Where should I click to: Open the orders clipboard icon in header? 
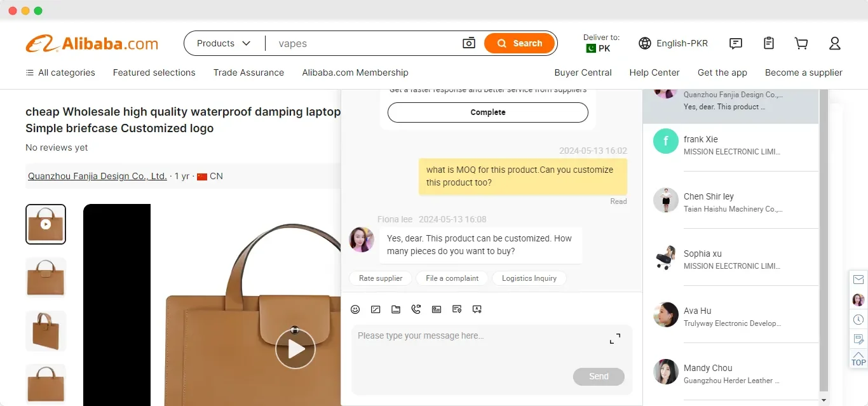click(769, 43)
